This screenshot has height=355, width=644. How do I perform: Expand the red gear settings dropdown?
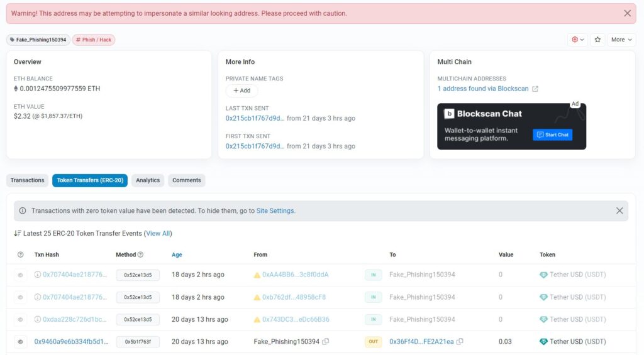[577, 40]
